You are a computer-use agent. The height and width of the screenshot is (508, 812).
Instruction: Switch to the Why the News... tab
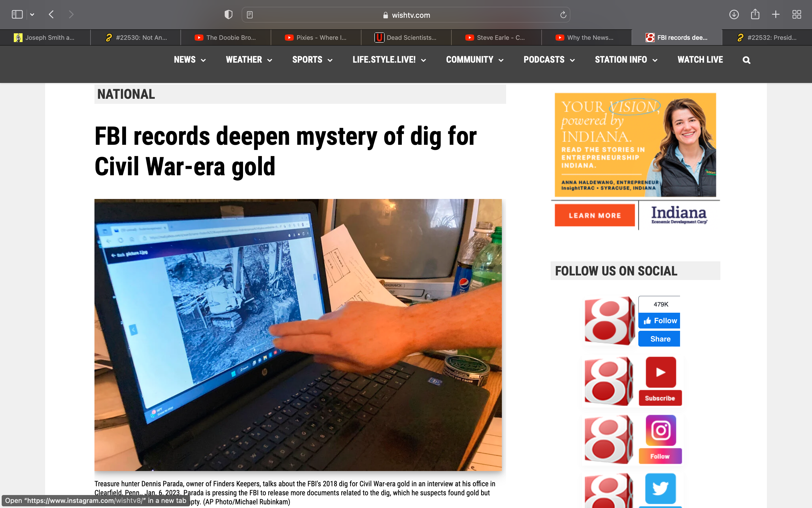pos(587,38)
